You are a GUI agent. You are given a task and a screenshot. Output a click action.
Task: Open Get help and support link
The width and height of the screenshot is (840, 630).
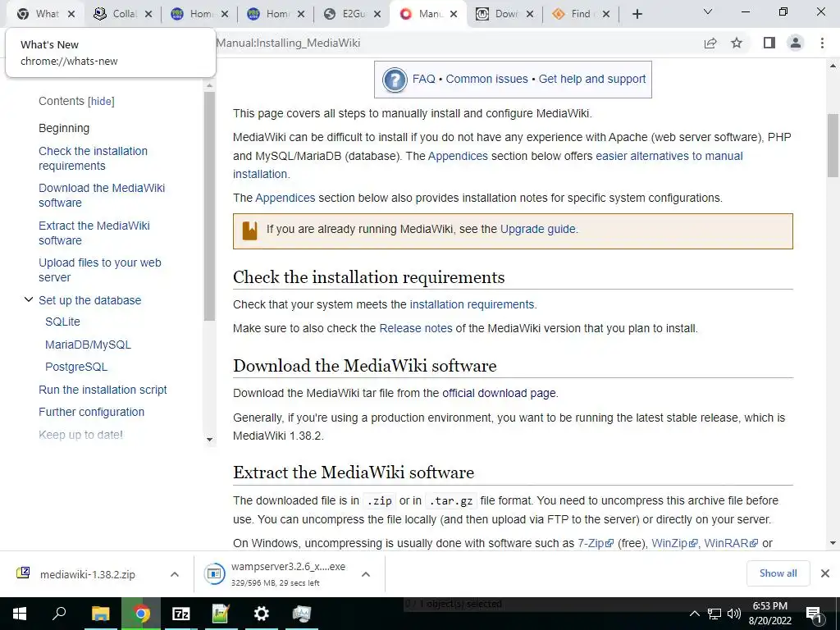click(x=592, y=79)
